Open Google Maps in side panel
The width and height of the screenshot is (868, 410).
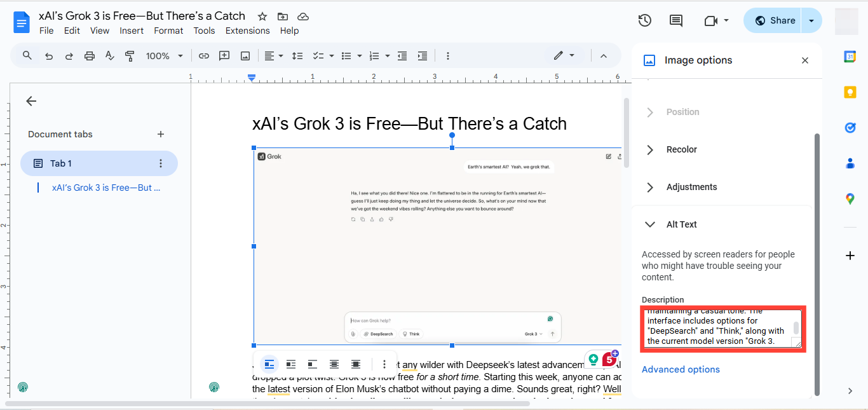[850, 199]
